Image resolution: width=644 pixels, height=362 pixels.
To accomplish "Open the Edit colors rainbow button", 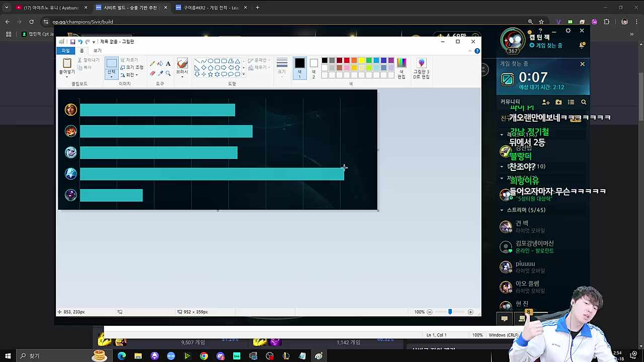I will (x=401, y=67).
